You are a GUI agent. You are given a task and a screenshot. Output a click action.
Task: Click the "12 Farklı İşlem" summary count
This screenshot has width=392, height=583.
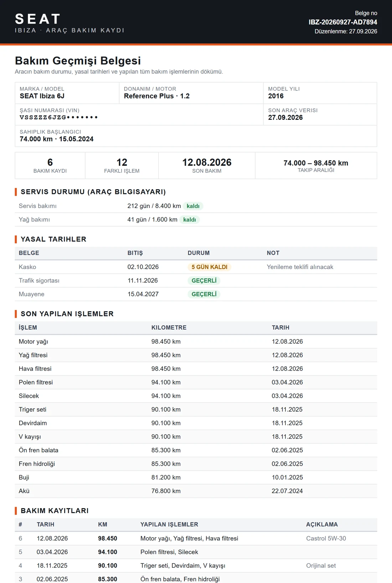[122, 166]
